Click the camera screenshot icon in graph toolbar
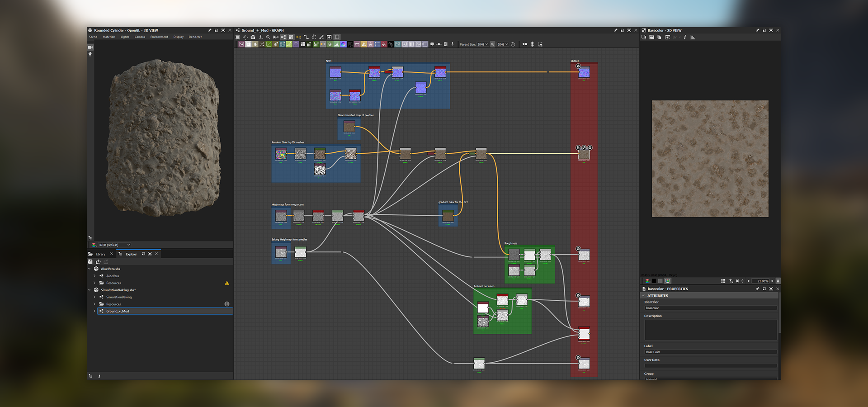 coord(253,37)
